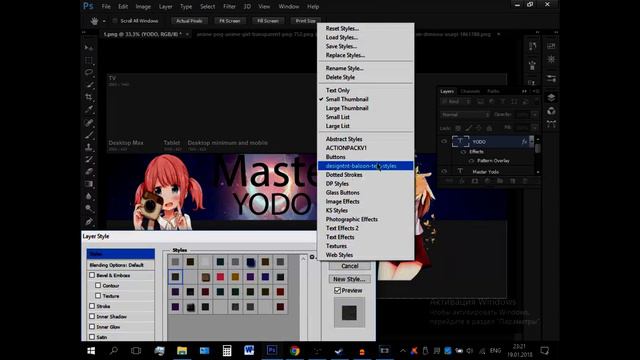
Task: Uncheck the Preview checkbox
Action: (x=338, y=290)
